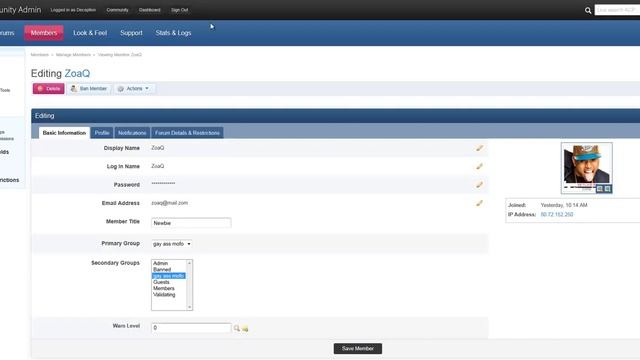Image resolution: width=640 pixels, height=360 pixels.
Task: Click the email address zoaq@mail.com text
Action: click(169, 203)
